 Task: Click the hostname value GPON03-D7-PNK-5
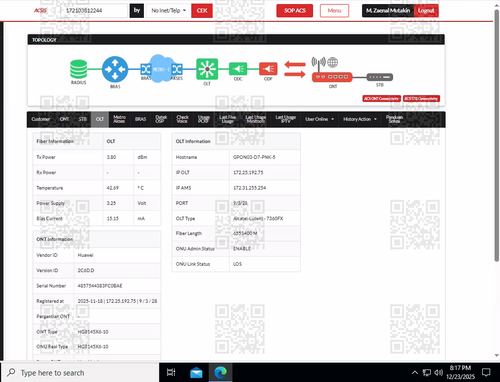pyautogui.click(x=254, y=157)
